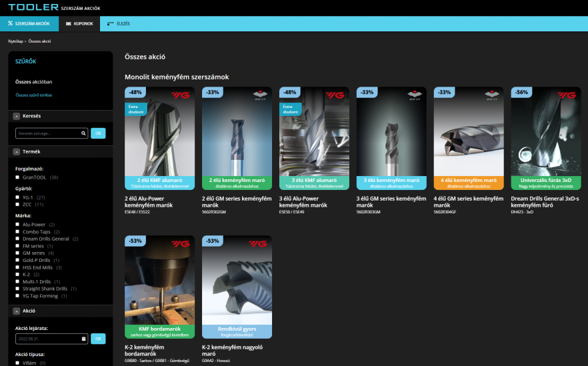Open the Kuponok tab
This screenshot has width=588, height=366.
coord(79,23)
